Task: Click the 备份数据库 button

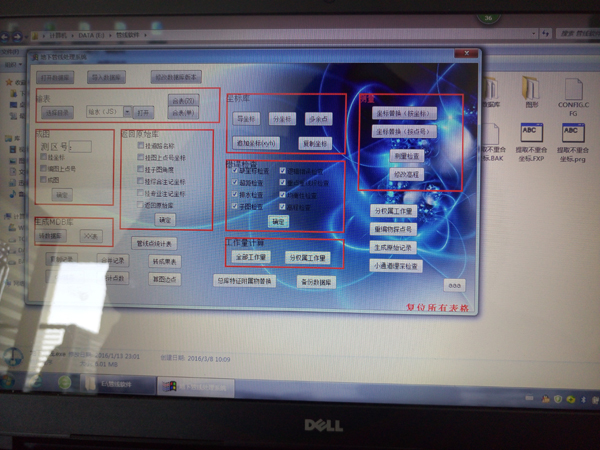Action: click(317, 282)
